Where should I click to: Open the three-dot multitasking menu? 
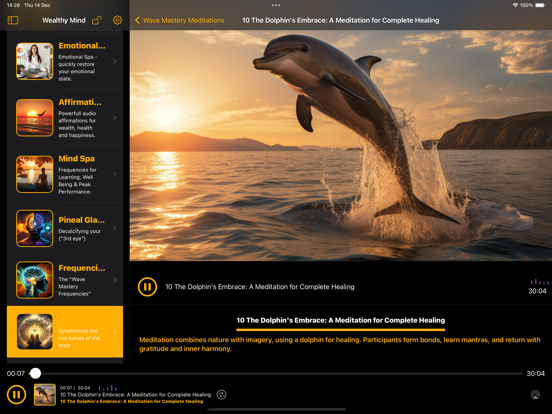[276, 5]
